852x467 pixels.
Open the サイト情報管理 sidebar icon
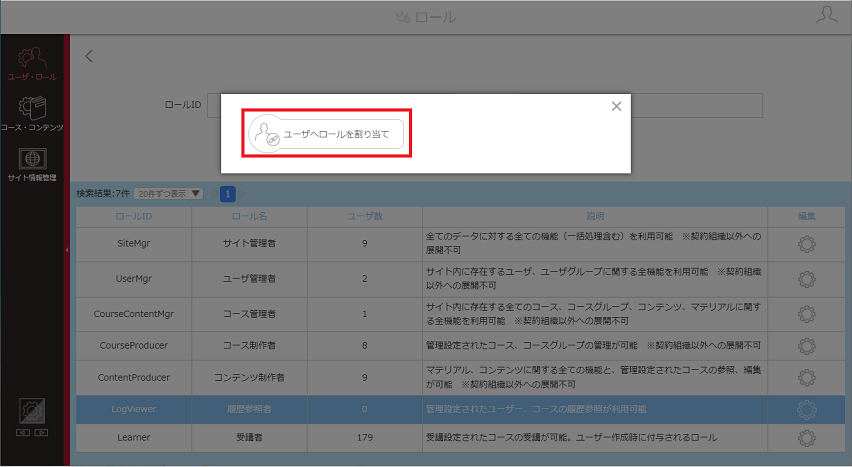click(x=32, y=164)
